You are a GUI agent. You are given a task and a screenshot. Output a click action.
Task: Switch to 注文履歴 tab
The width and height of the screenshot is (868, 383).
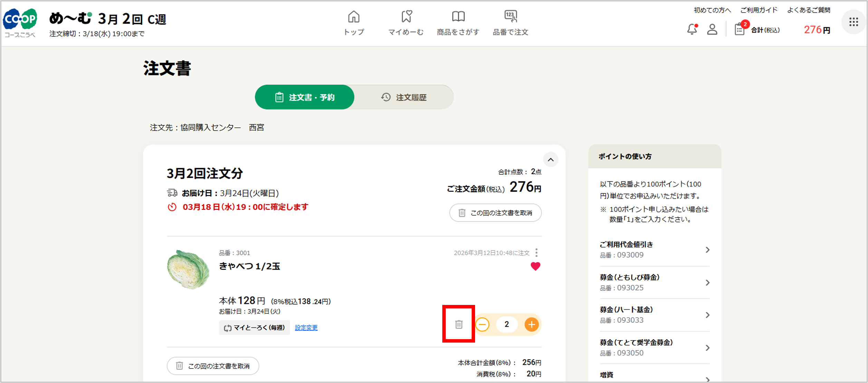tap(404, 97)
